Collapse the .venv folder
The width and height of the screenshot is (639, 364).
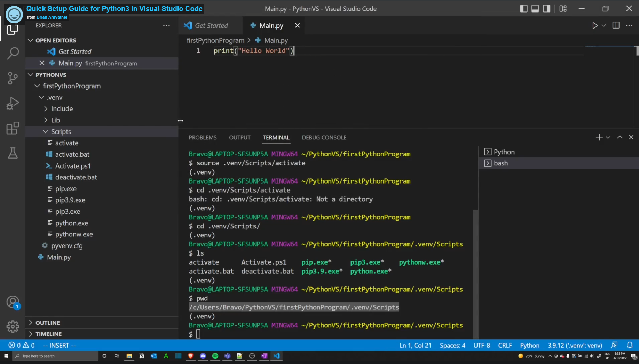[41, 97]
